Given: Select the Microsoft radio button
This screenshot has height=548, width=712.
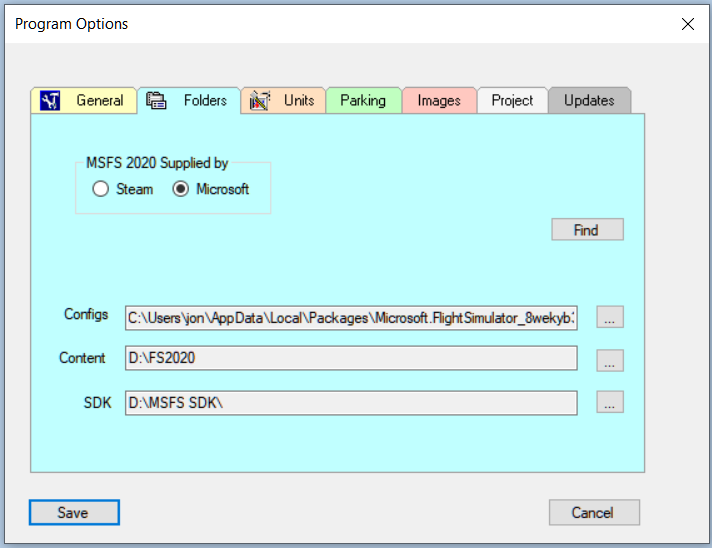Looking at the screenshot, I should tap(180, 189).
